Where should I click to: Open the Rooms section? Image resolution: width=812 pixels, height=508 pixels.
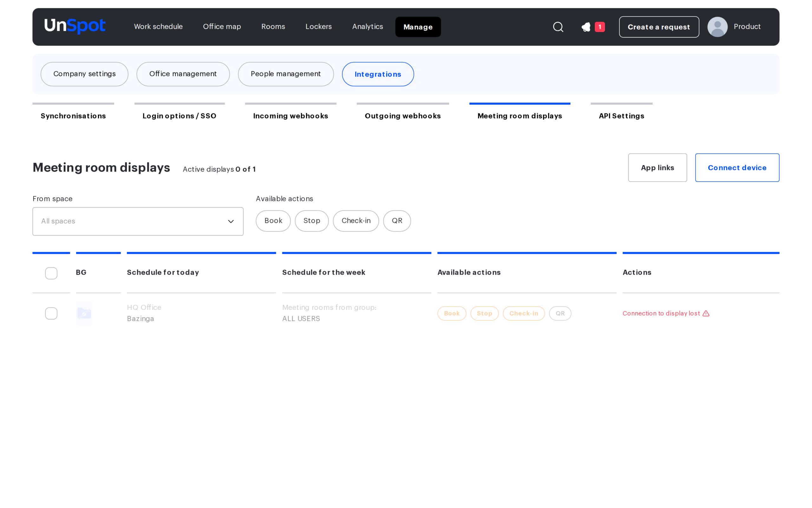pos(273,27)
